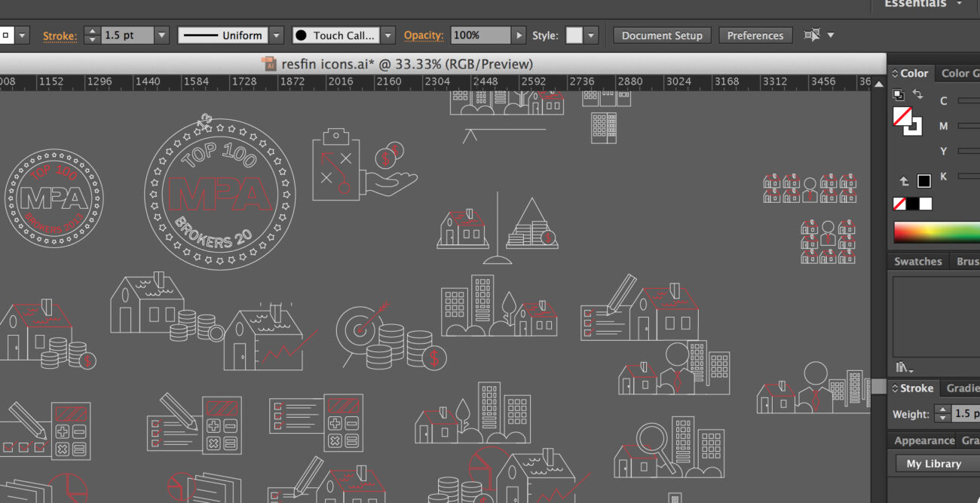Click the Style swatch box
Image resolution: width=980 pixels, height=503 pixels.
pyautogui.click(x=574, y=35)
